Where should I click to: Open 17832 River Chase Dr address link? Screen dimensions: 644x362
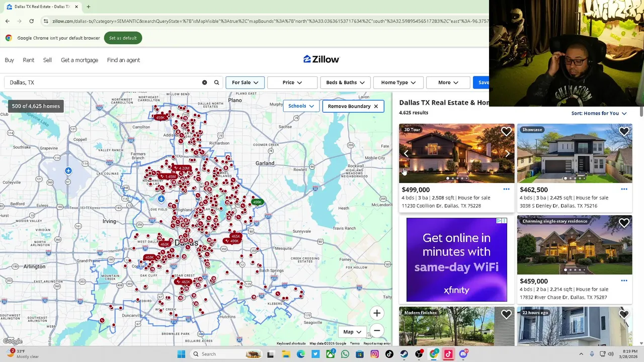click(563, 297)
